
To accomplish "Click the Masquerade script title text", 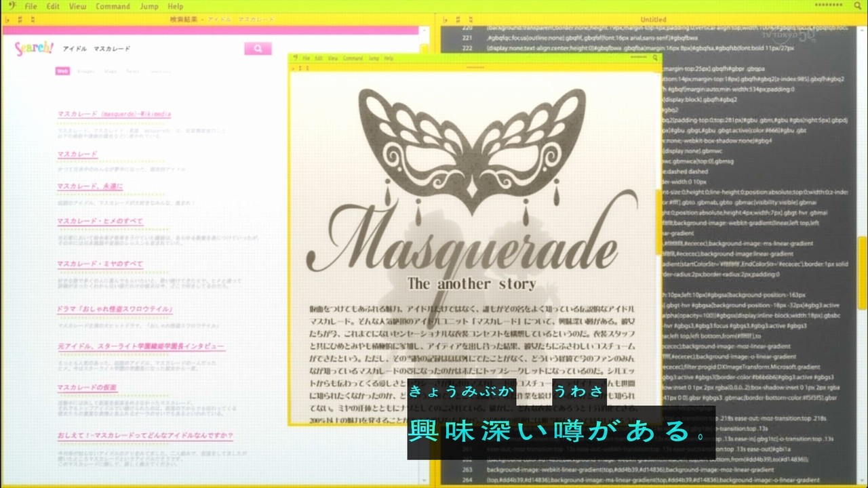I will click(471, 234).
